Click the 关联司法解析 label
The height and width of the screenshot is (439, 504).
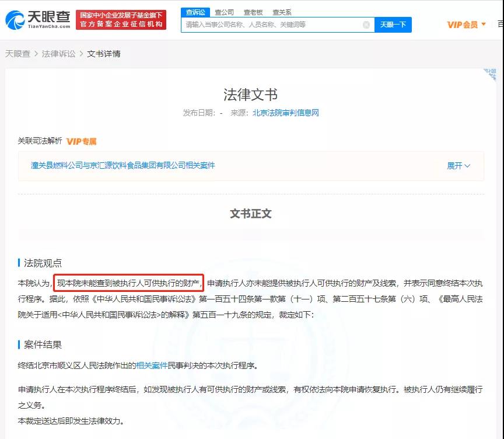[40, 141]
